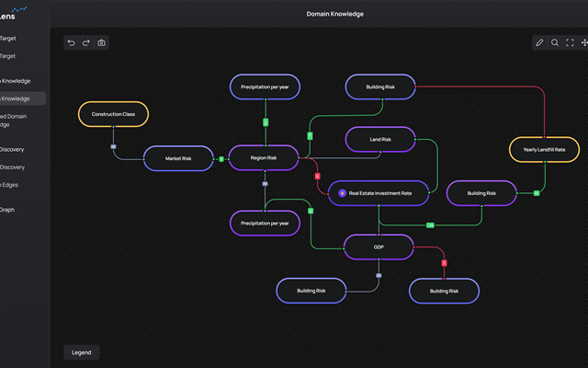Select the Building Risk node linked to GDP by gray edge
588x368 pixels.
[x=311, y=291]
